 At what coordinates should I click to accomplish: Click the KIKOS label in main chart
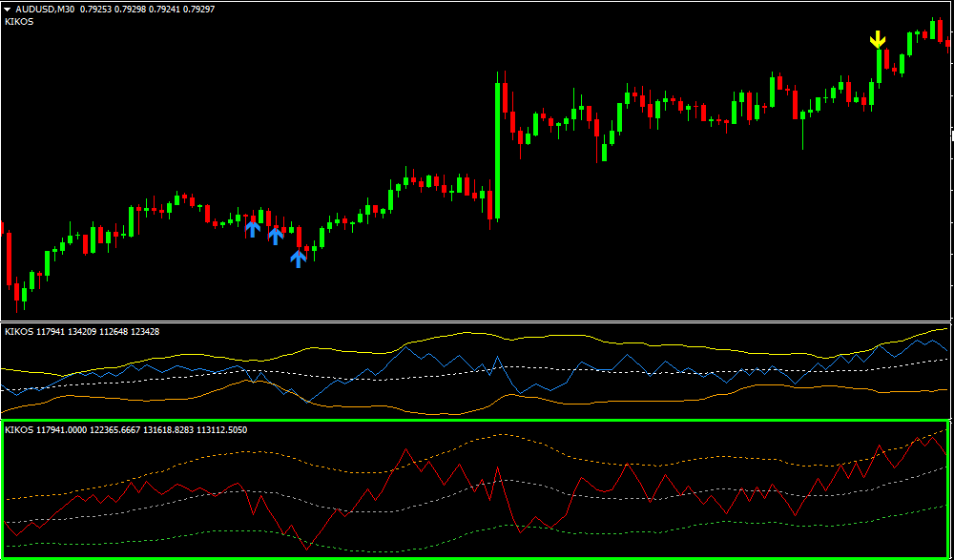[x=19, y=21]
